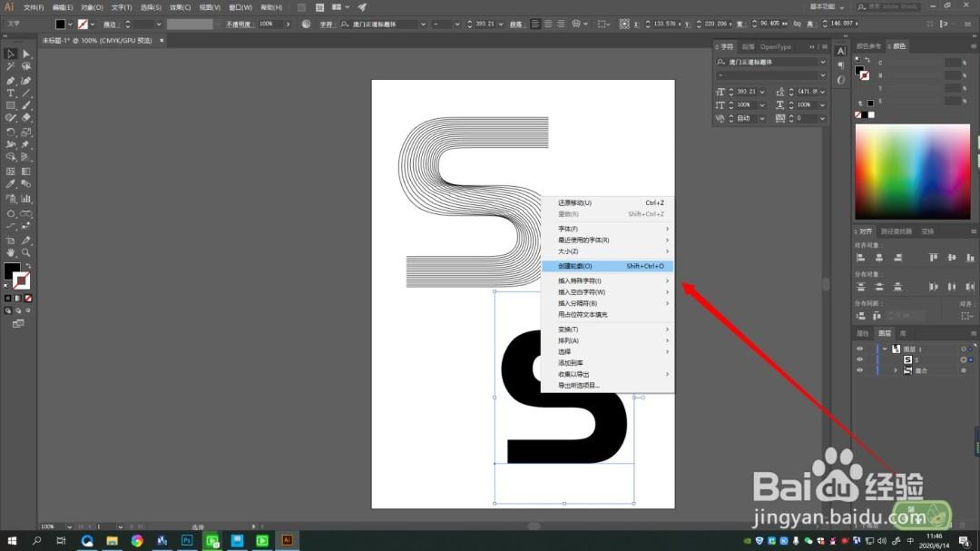Screen dimensions: 980x551
Task: Select the Zoom tool
Action: tap(26, 252)
